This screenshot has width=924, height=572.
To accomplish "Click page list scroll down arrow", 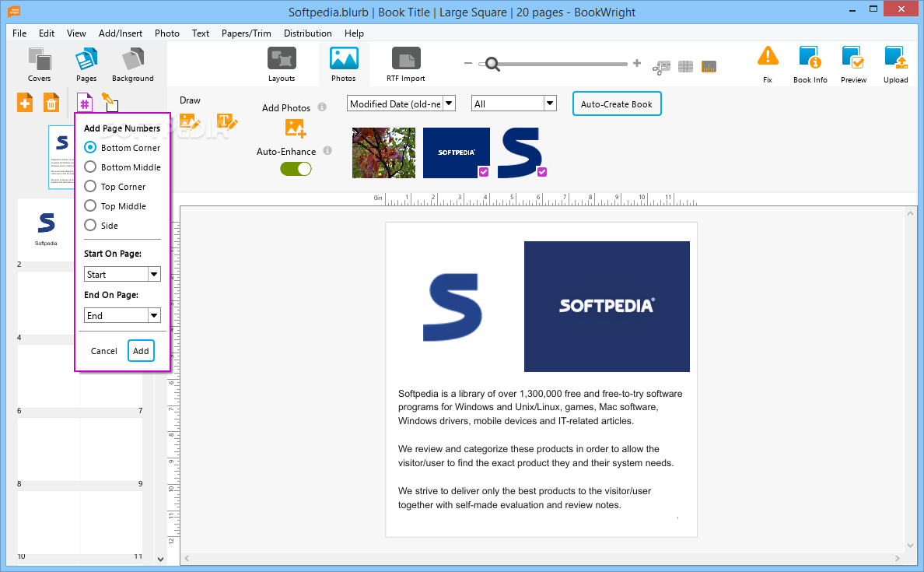I will pyautogui.click(x=160, y=559).
